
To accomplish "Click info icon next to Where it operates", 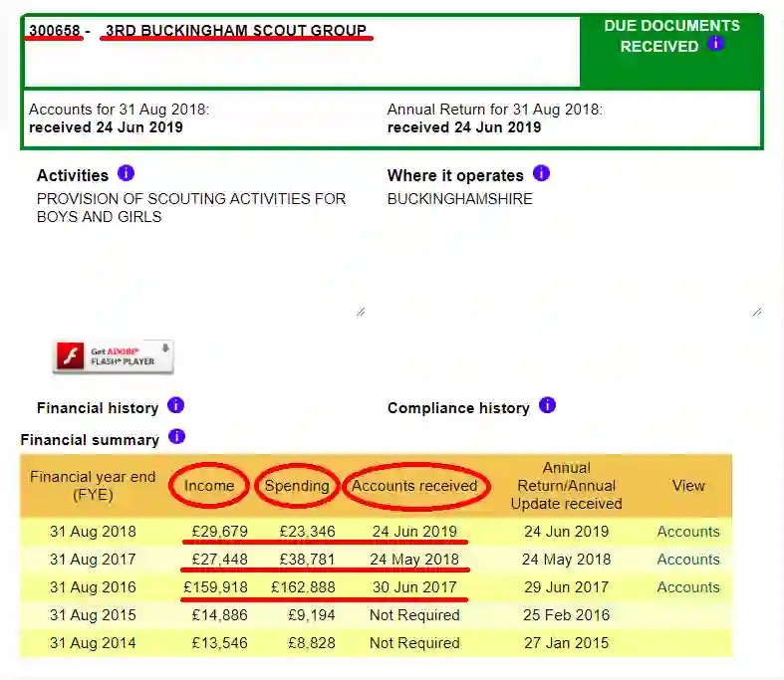I will click(x=541, y=174).
